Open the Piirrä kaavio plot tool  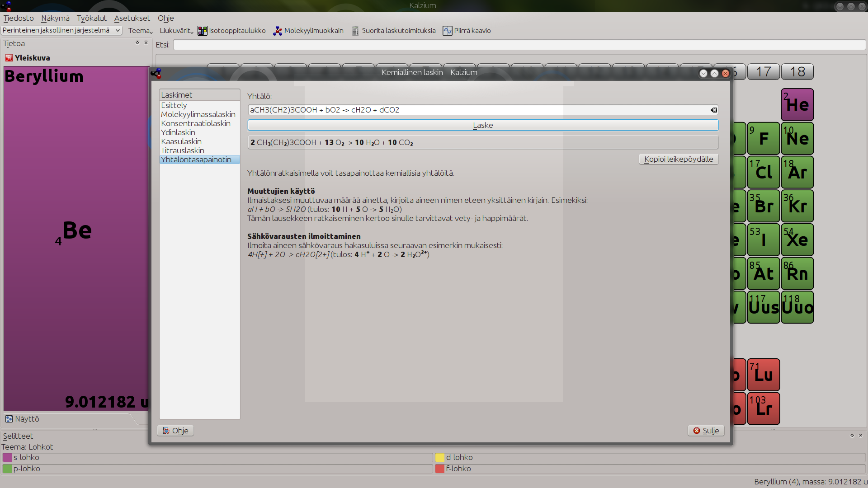(467, 31)
